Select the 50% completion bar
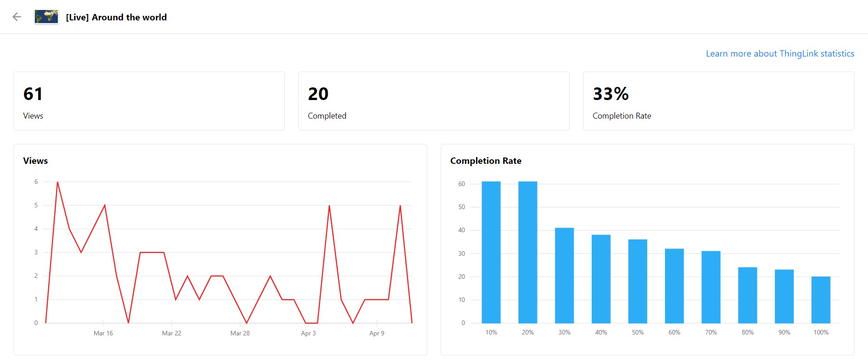Image resolution: width=868 pixels, height=363 pixels. pos(637,281)
